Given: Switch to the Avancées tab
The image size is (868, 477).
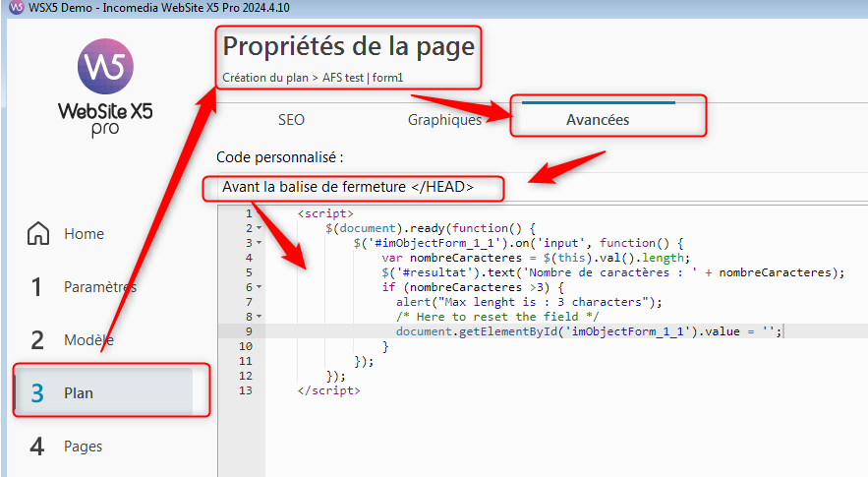Looking at the screenshot, I should pyautogui.click(x=598, y=120).
